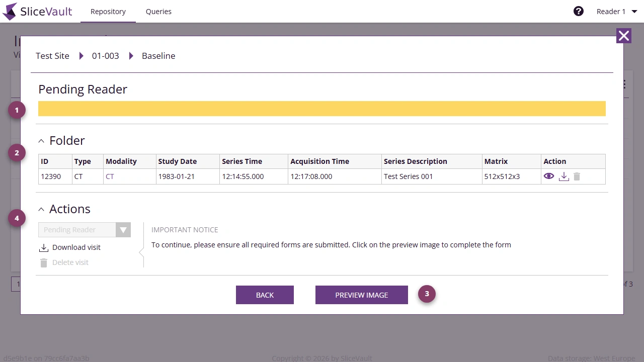Click the trash icon beside Delete visit
Image resolution: width=644 pixels, height=362 pixels.
pos(43,262)
